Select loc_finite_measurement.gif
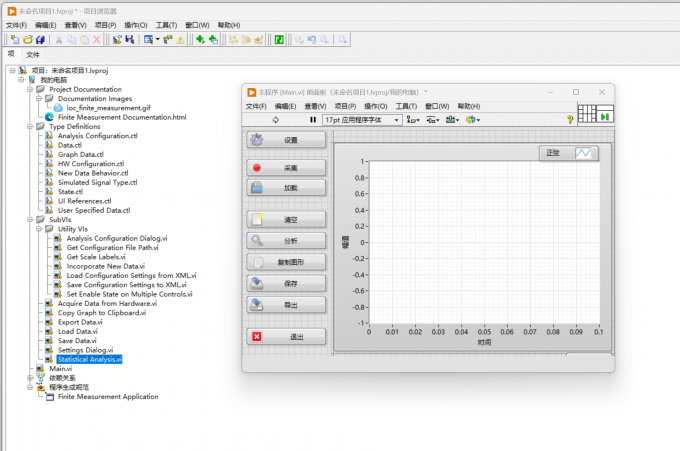This screenshot has height=451, width=680. pos(108,108)
